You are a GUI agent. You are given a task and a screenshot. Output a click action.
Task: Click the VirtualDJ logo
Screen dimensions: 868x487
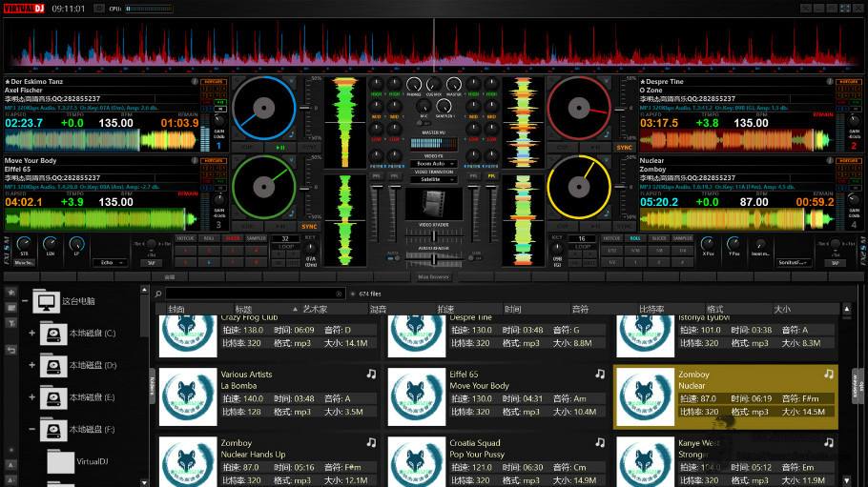[24, 9]
